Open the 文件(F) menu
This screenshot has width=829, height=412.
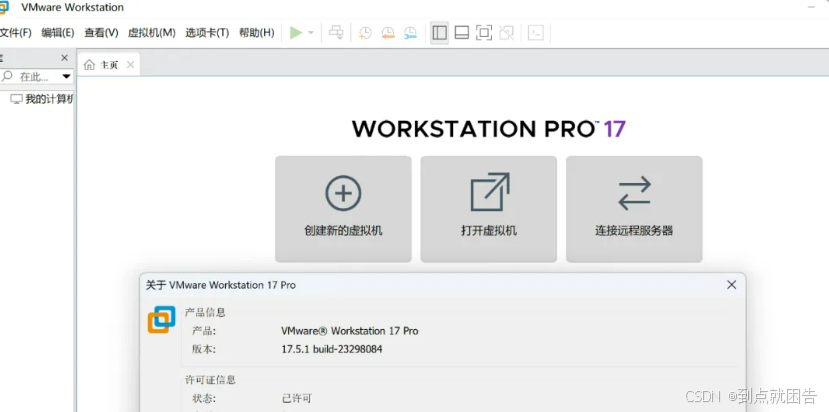coord(15,33)
